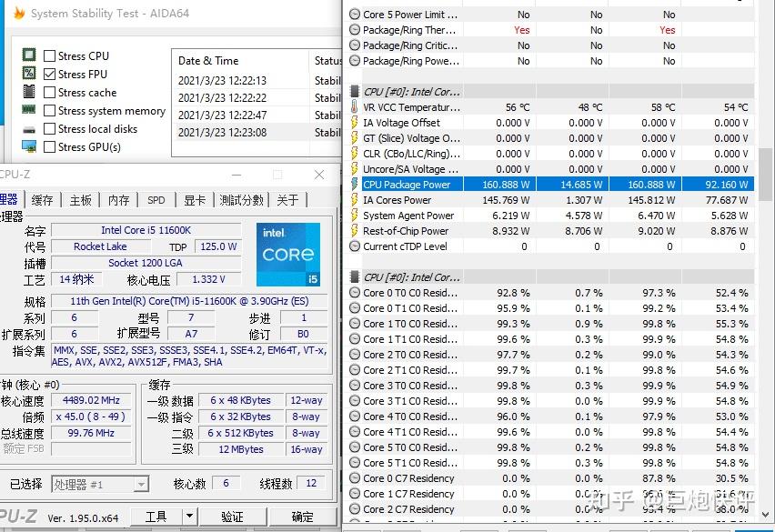Click the percent icon beside Stress FPU
Image resolution: width=775 pixels, height=532 pixels.
pyautogui.click(x=29, y=73)
